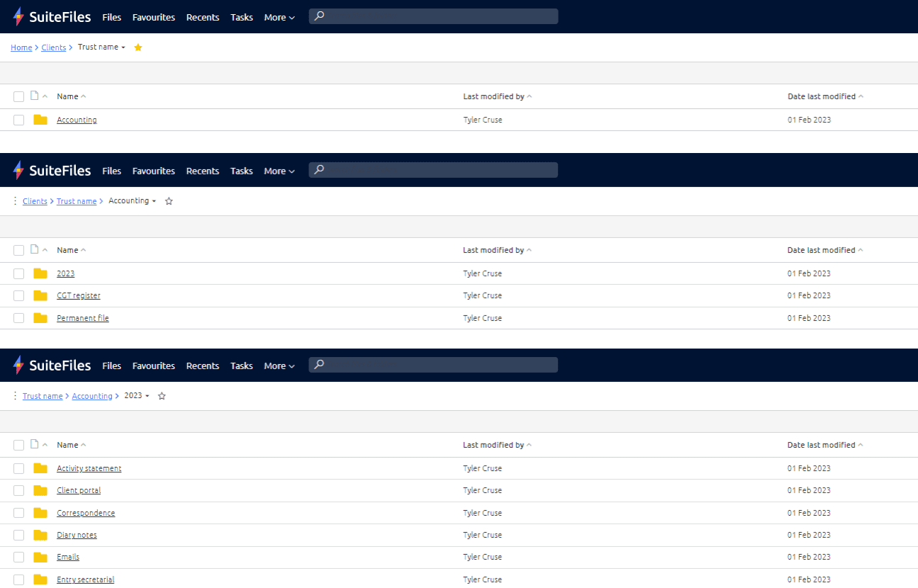This screenshot has width=918, height=588.
Task: Select all items checkbox in the 2023 listing header
Action: tap(18, 445)
